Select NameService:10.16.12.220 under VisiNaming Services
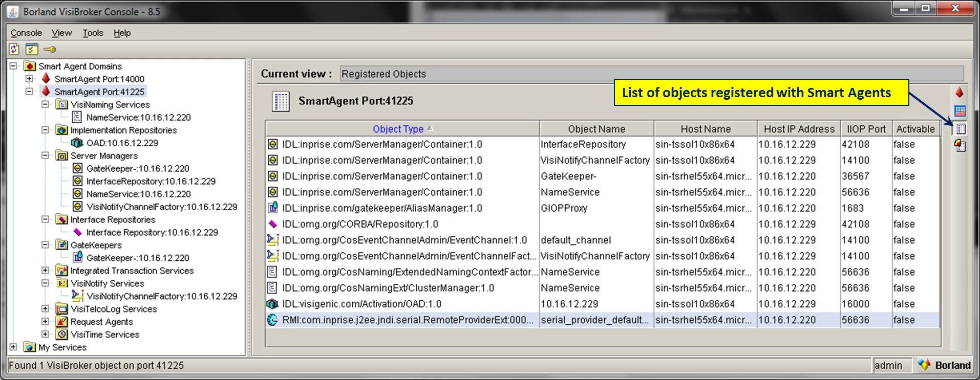The height and width of the screenshot is (380, 980). tap(138, 117)
